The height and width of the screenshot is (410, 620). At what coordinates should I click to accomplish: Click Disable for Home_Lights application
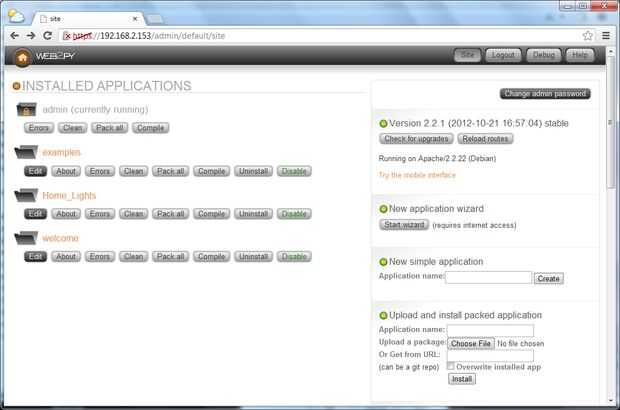[294, 214]
